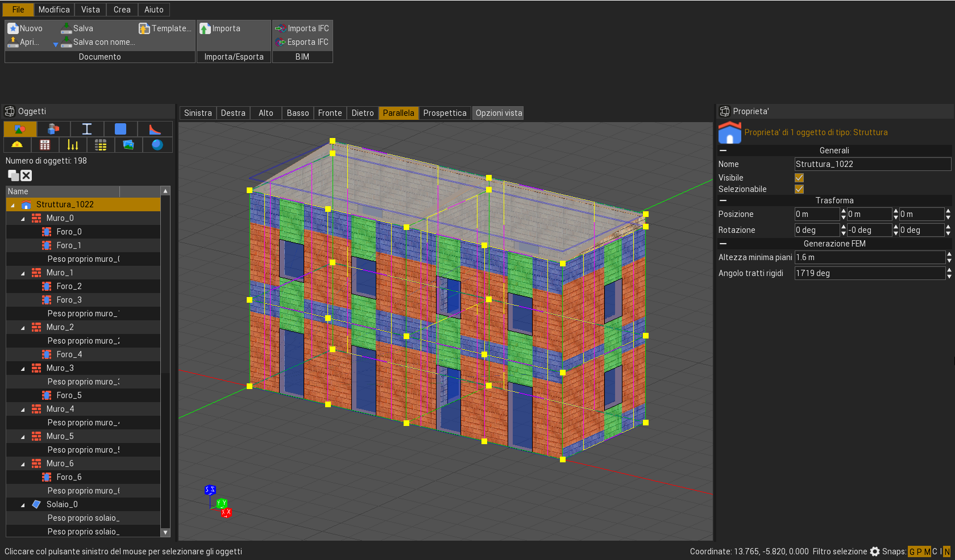Toggle the Selezionabile checkbox
This screenshot has height=560, width=955.
point(799,189)
